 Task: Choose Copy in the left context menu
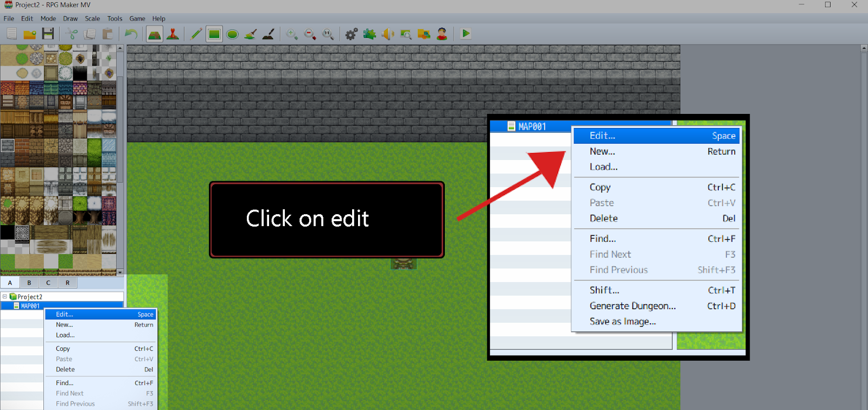click(x=100, y=349)
